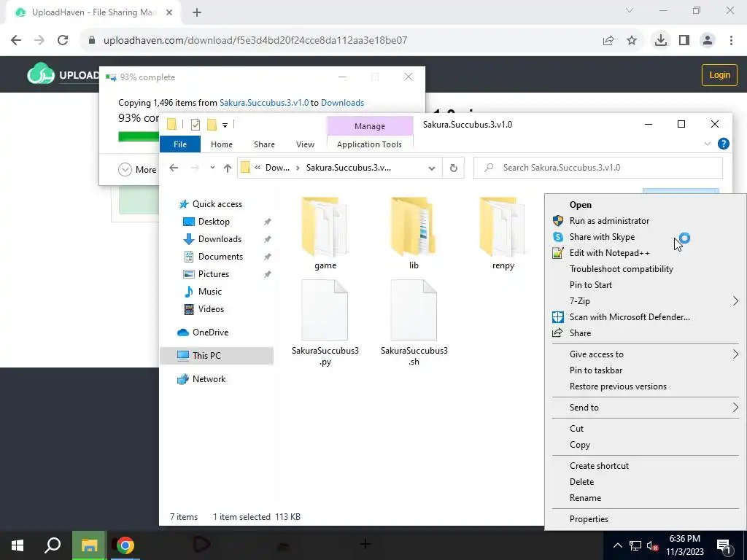Go back in Chrome browser
Viewport: 747px width, 560px height.
tap(16, 41)
